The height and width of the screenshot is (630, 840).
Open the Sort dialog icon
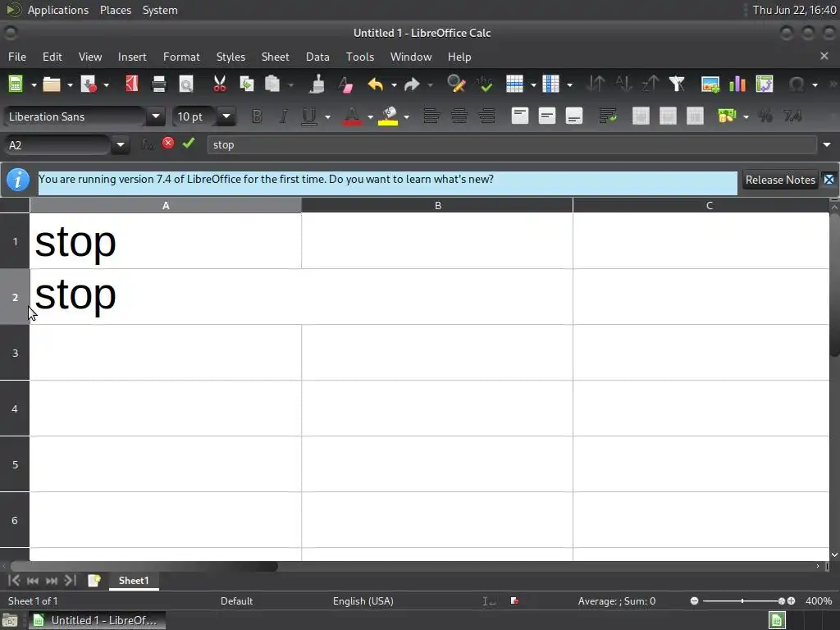596,84
